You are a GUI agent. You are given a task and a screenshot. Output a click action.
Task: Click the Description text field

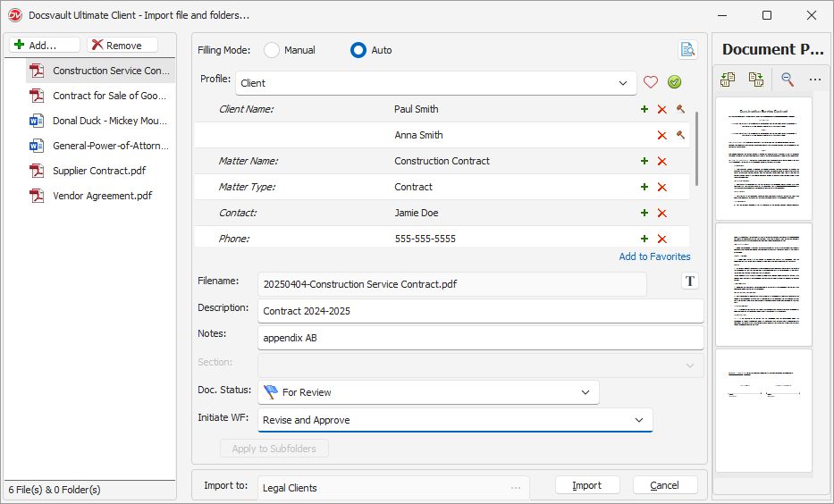click(x=481, y=311)
